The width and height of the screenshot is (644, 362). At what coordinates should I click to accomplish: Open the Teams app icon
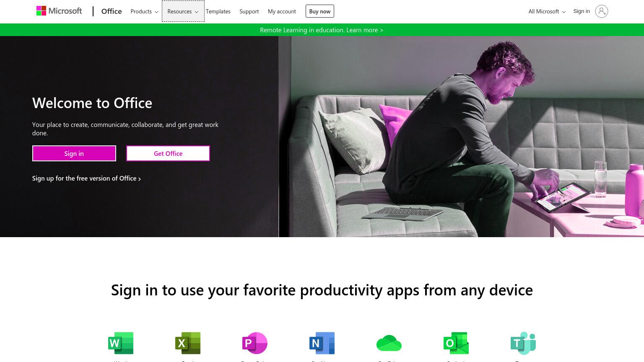[523, 343]
